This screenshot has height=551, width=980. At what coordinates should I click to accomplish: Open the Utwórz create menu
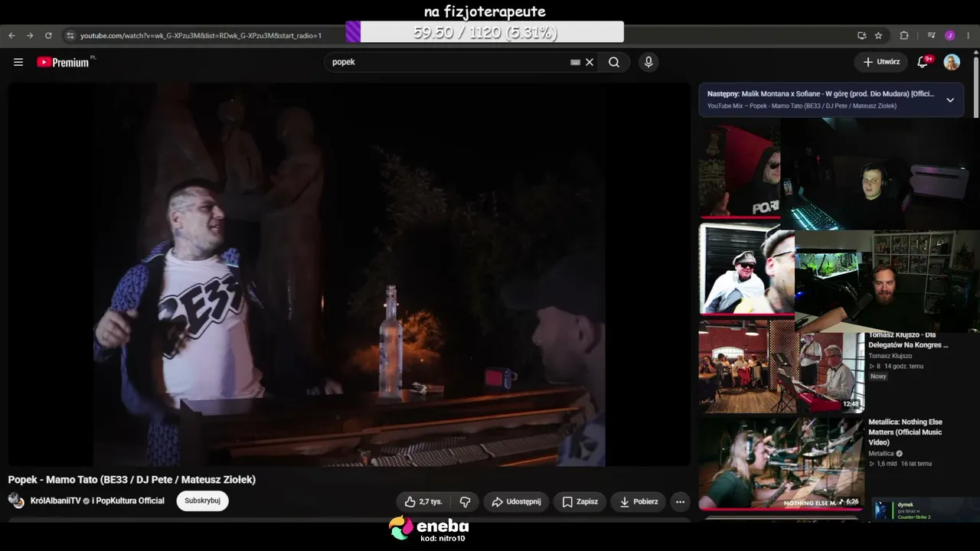coord(881,62)
